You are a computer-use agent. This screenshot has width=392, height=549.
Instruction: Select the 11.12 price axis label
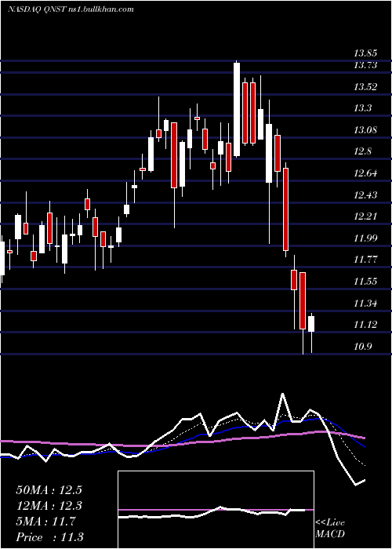coord(365,325)
